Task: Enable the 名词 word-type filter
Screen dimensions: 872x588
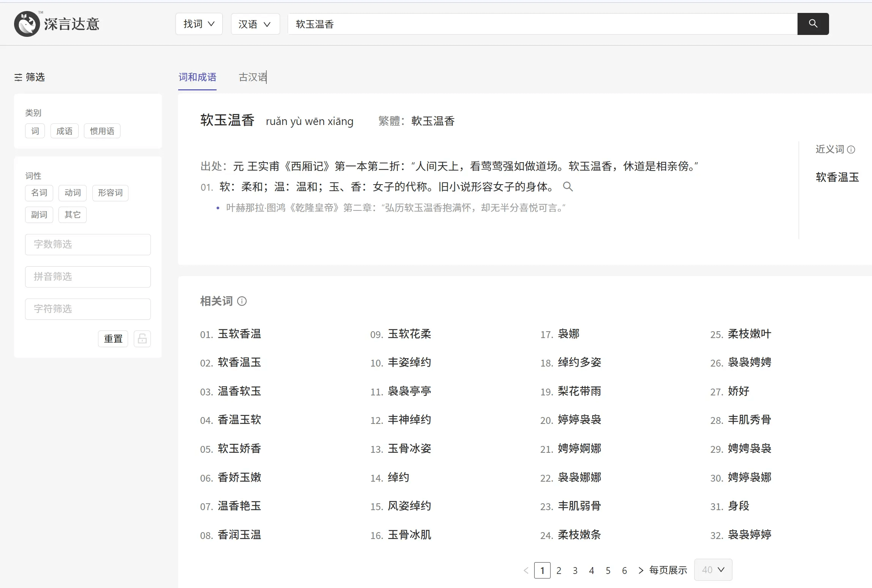Action: 39,193
